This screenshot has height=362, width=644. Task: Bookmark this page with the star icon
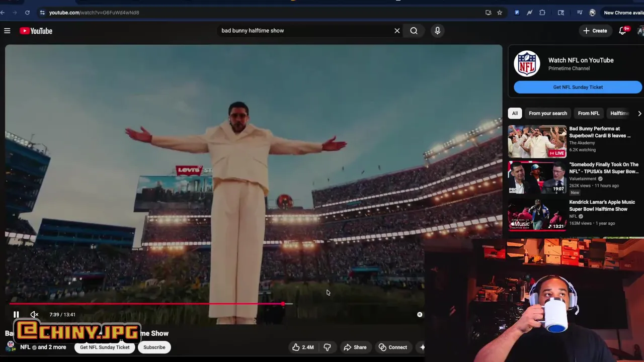tap(500, 13)
